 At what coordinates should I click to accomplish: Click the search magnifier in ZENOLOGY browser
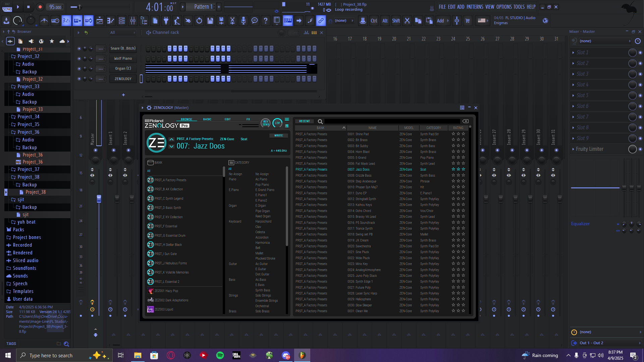[320, 121]
